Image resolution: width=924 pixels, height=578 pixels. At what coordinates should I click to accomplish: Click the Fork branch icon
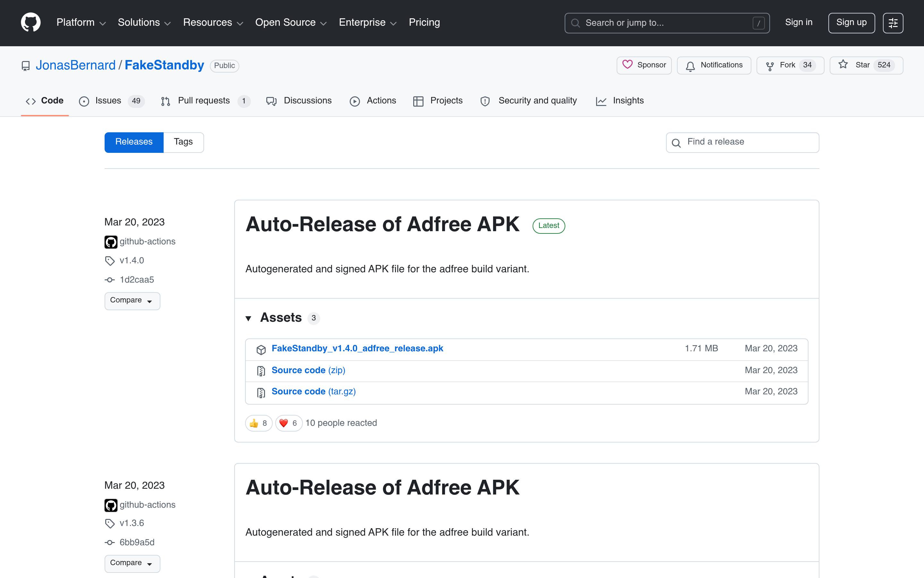[770, 66]
